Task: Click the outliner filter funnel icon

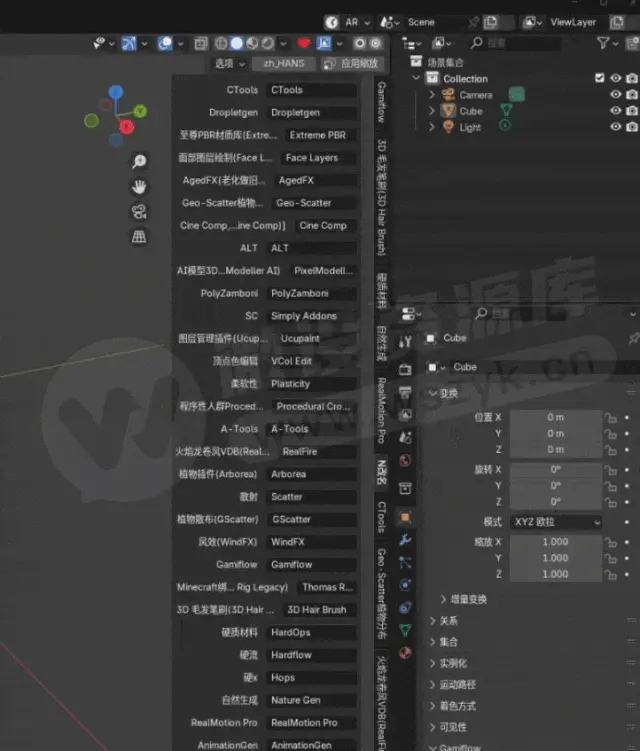Action: pyautogui.click(x=604, y=44)
